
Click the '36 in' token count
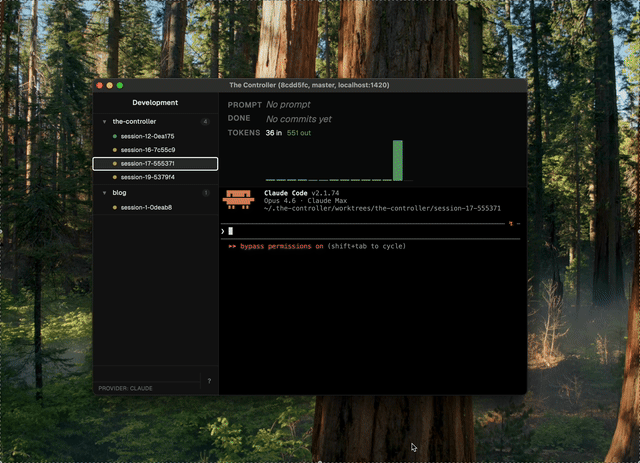273,133
